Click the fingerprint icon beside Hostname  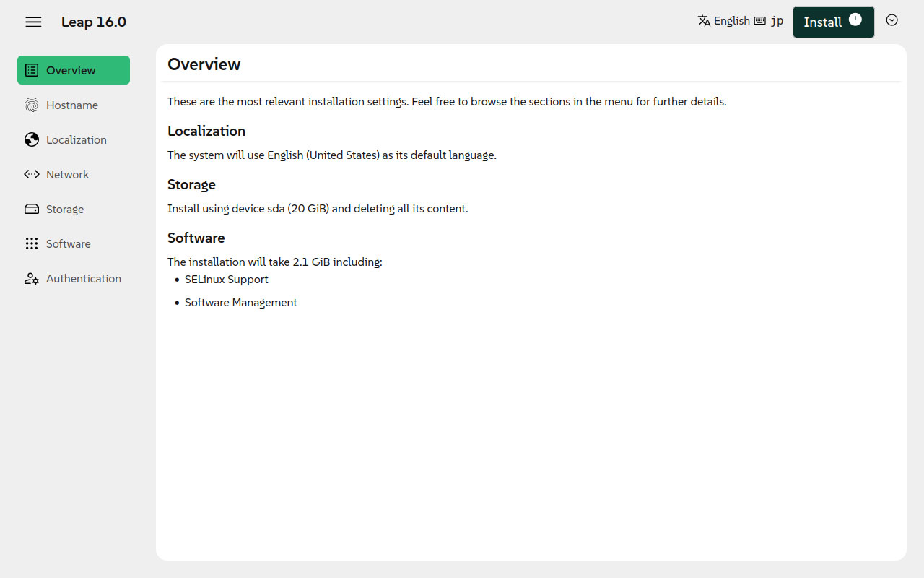32,105
